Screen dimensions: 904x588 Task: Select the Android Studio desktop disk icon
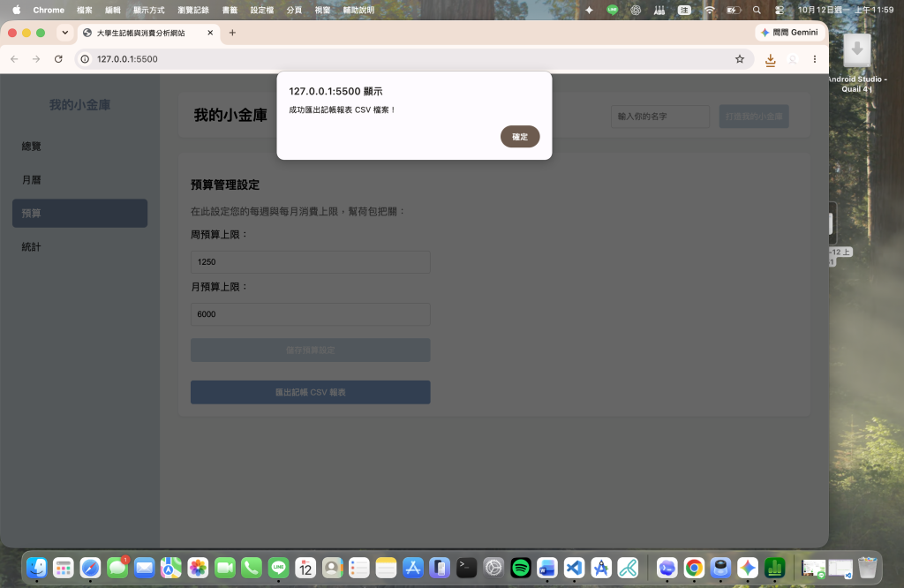coord(856,50)
